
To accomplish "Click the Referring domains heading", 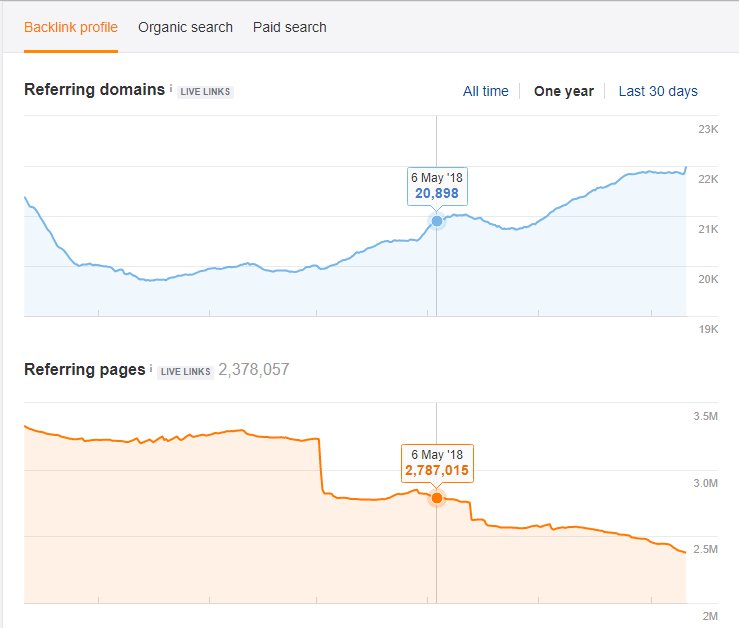I will (x=94, y=90).
